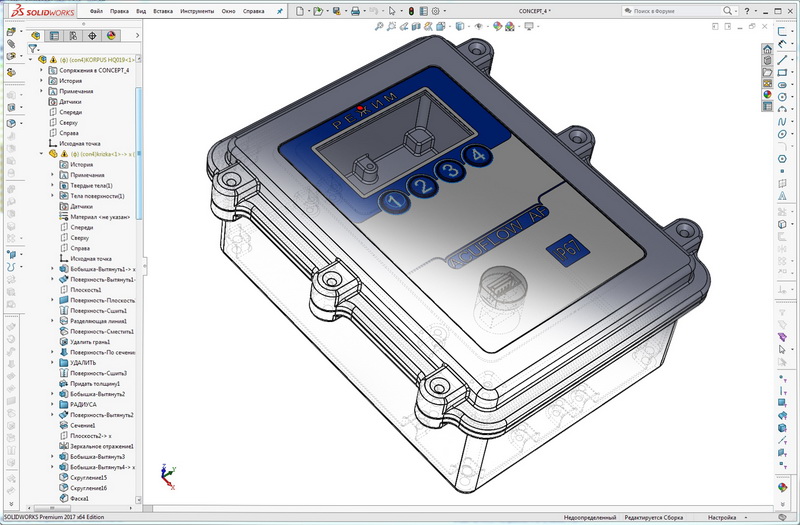This screenshot has width=800, height=525.
Task: Open Окно menu
Action: pyautogui.click(x=228, y=11)
